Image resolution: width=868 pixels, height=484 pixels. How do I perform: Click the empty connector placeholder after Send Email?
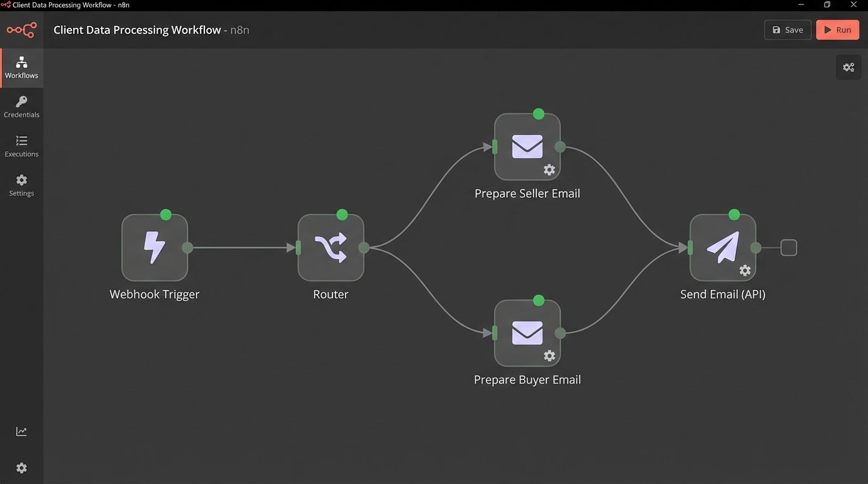pos(789,247)
